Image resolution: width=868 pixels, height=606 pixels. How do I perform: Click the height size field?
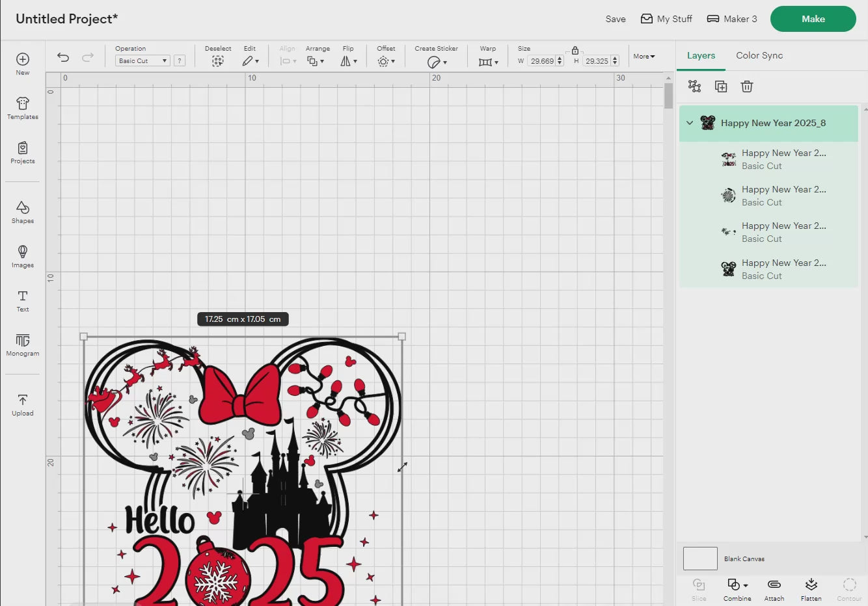(597, 61)
